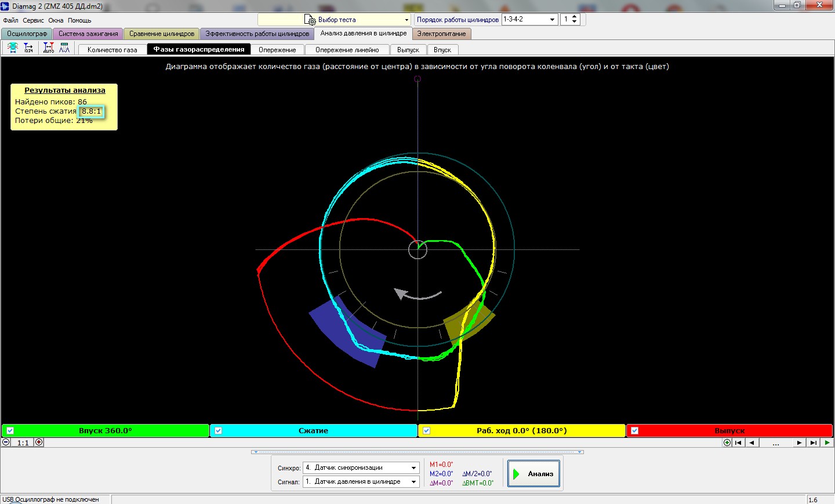
Task: Click the ΔВМТ=0.0° readout
Action: pos(478,483)
